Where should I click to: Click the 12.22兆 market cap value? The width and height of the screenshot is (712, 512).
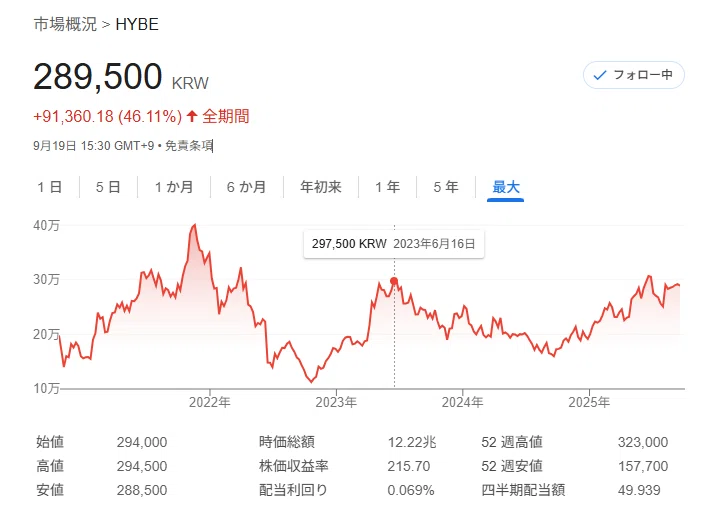pyautogui.click(x=412, y=442)
